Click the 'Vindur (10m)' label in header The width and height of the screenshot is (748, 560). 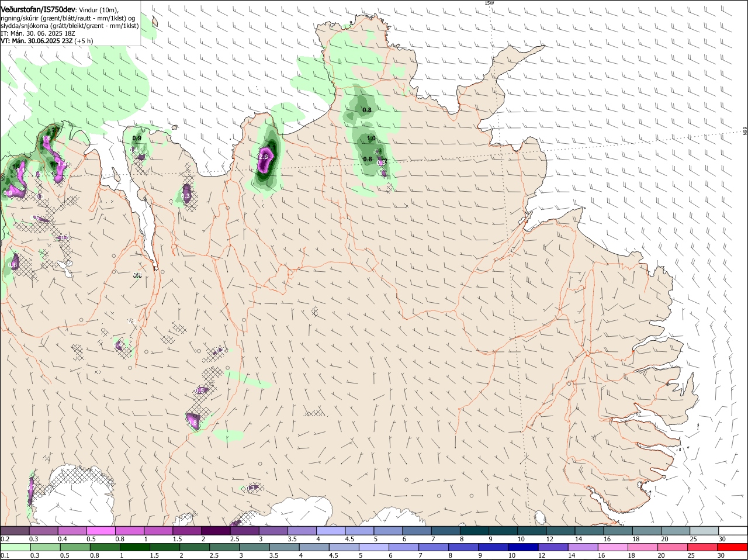(x=98, y=11)
